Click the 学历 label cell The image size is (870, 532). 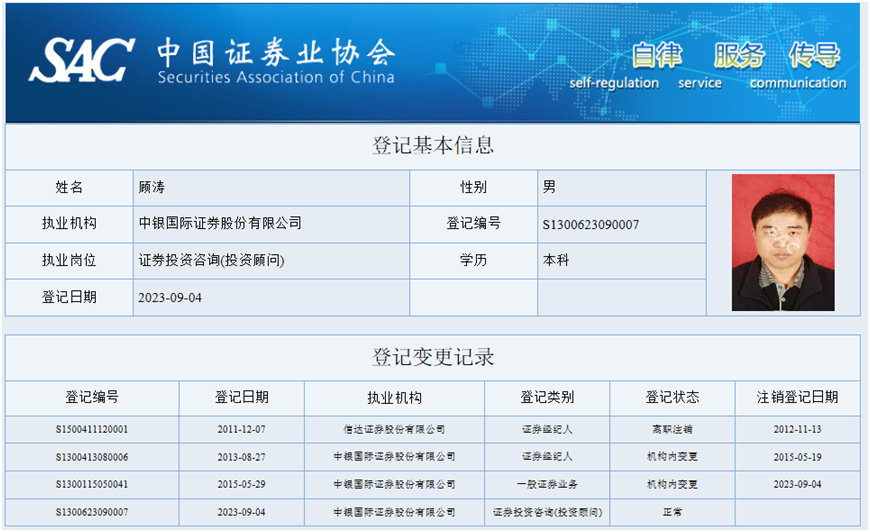point(473,260)
